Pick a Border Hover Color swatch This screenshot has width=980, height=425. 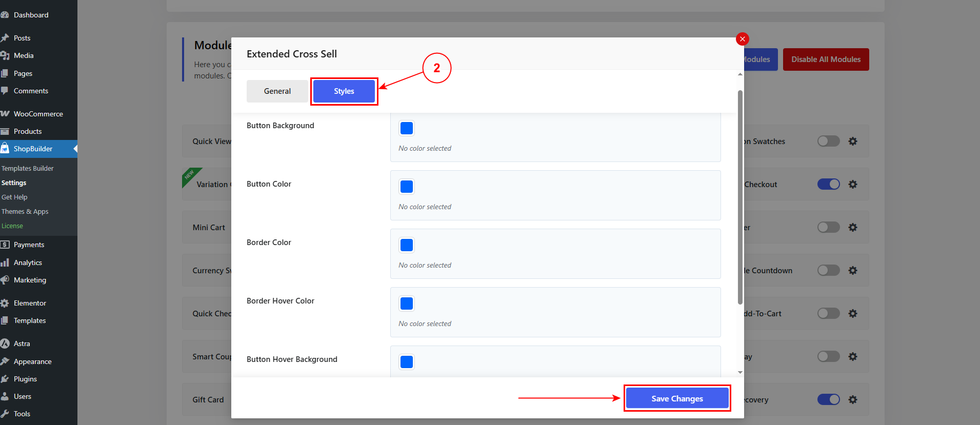pyautogui.click(x=407, y=303)
